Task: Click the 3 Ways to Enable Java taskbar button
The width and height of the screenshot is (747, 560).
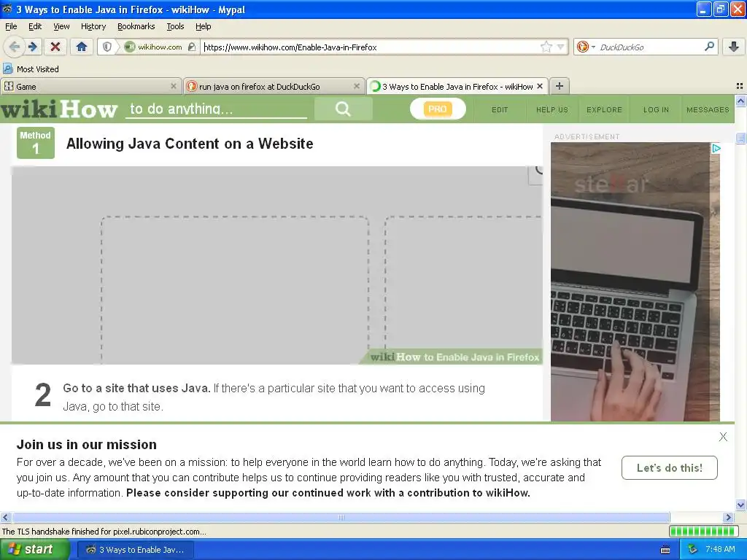Action: [135, 550]
